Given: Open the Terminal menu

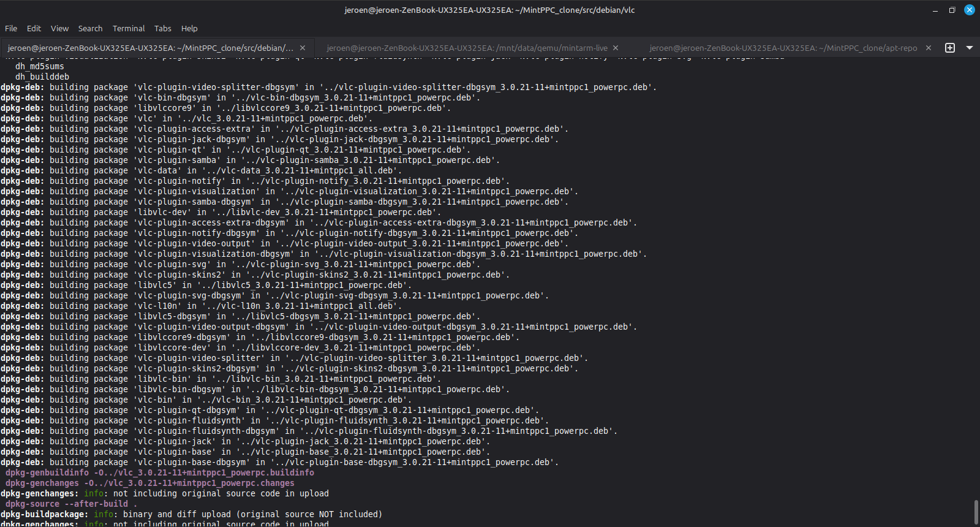Looking at the screenshot, I should (129, 28).
